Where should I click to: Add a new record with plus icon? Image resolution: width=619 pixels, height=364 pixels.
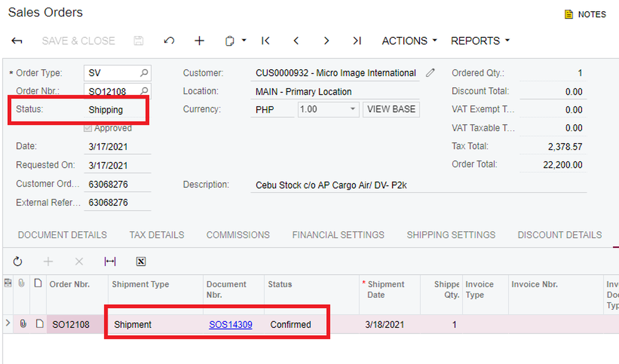(199, 41)
